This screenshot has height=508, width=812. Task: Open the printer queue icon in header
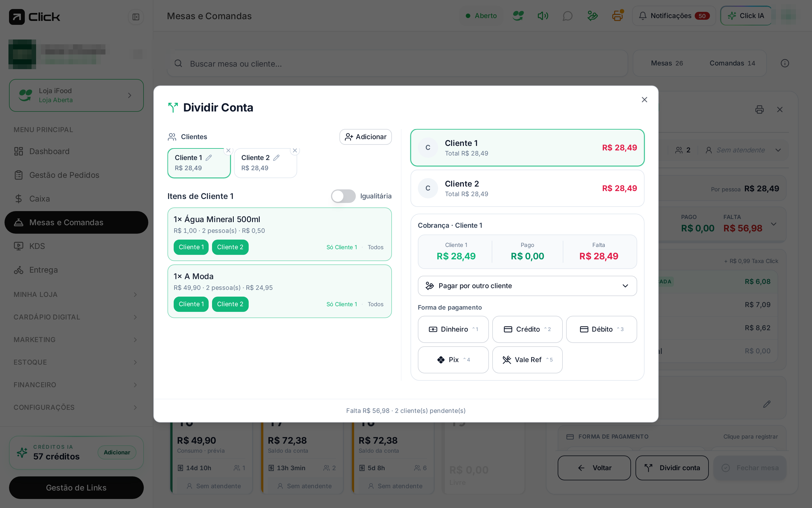click(617, 16)
